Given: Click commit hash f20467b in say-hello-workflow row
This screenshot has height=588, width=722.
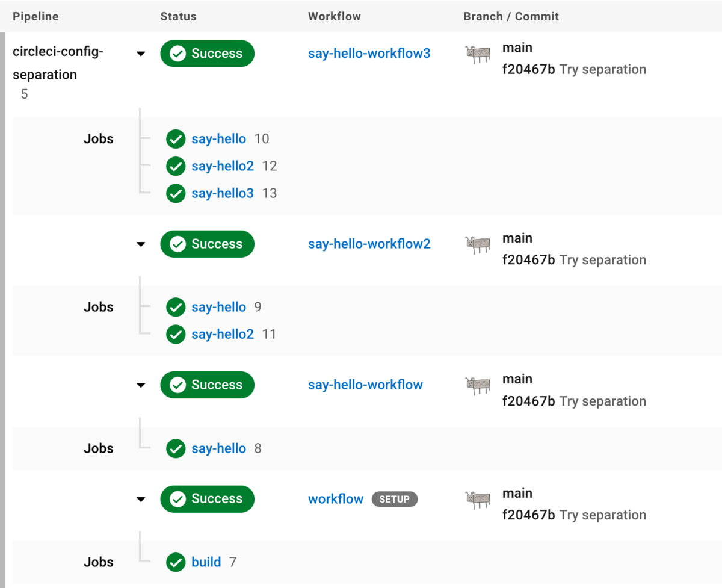Looking at the screenshot, I should coord(528,401).
